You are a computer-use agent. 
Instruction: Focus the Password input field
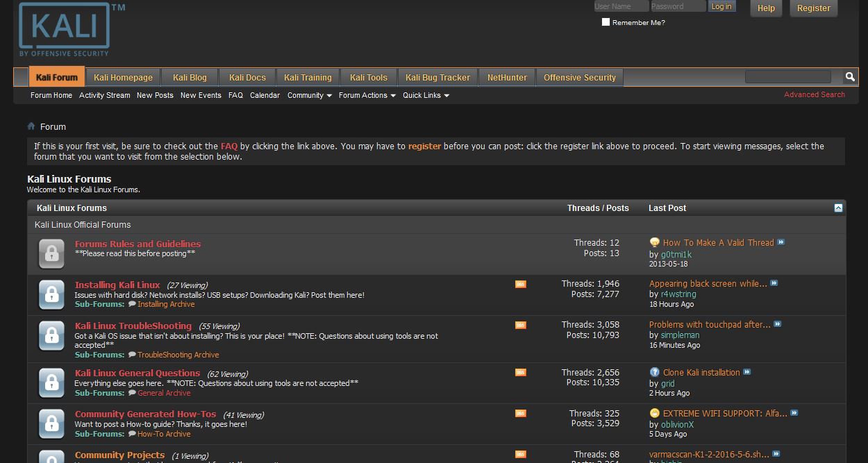pos(678,6)
